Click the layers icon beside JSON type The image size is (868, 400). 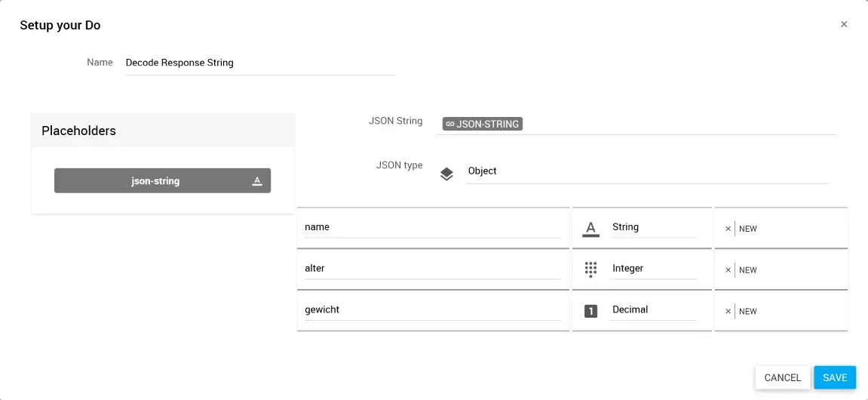446,174
